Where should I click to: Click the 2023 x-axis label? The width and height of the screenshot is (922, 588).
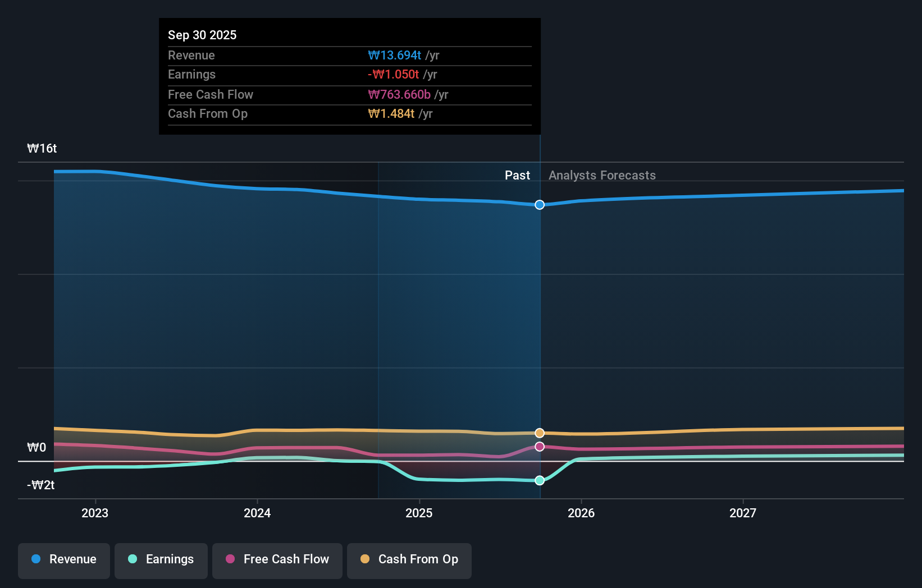click(95, 513)
